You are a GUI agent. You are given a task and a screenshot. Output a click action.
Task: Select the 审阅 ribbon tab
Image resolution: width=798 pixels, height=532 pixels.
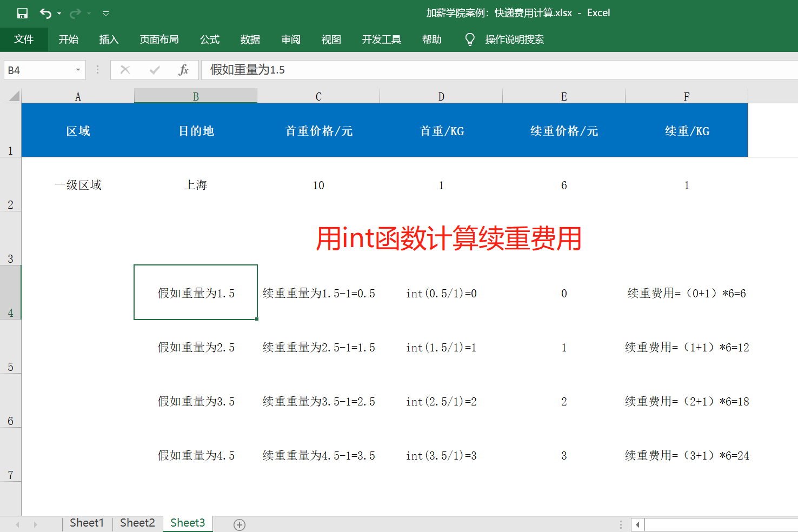291,39
